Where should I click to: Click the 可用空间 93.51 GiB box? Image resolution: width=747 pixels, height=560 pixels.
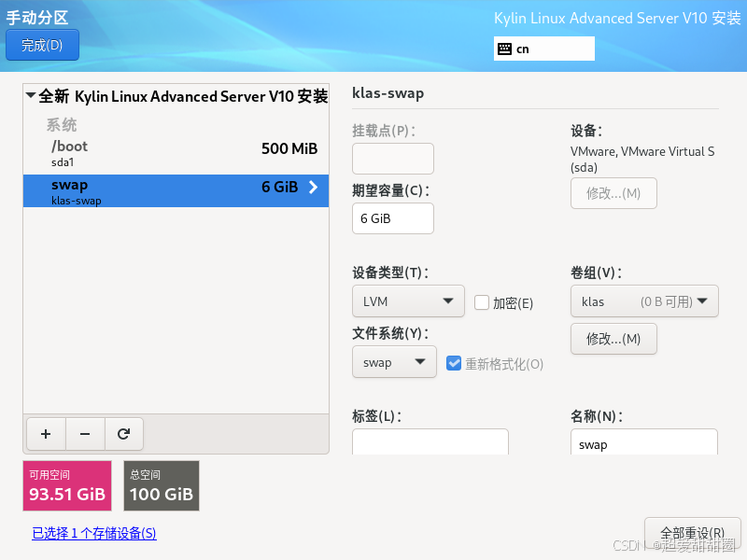click(67, 485)
